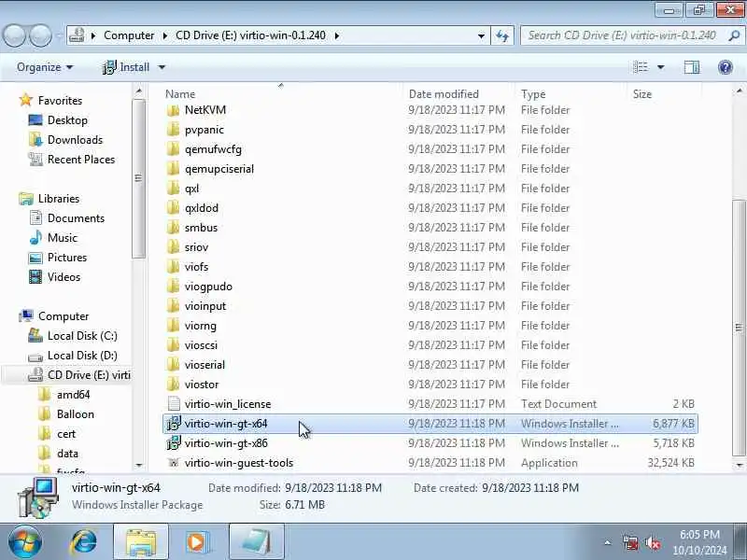
Task: Toggle the preview pane icon
Action: coord(692,67)
